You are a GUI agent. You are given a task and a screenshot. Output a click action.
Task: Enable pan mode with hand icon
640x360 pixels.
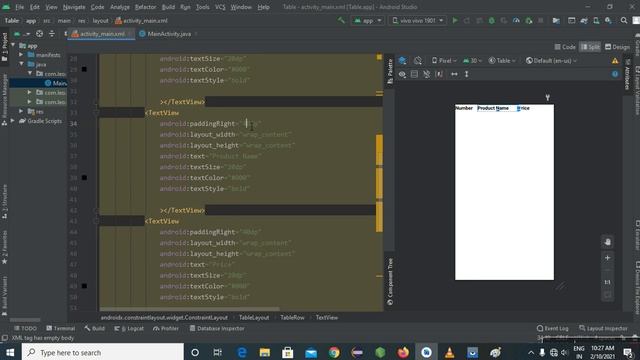pos(607,242)
